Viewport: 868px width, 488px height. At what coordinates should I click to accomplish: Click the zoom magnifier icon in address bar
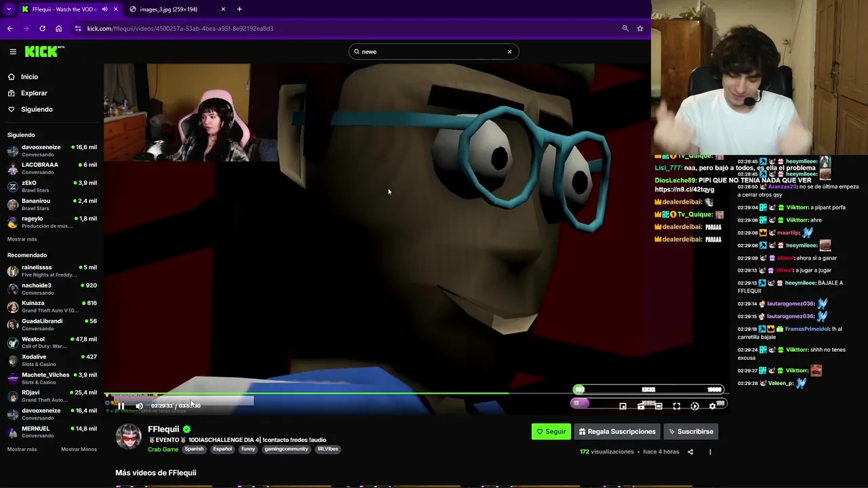pyautogui.click(x=625, y=28)
